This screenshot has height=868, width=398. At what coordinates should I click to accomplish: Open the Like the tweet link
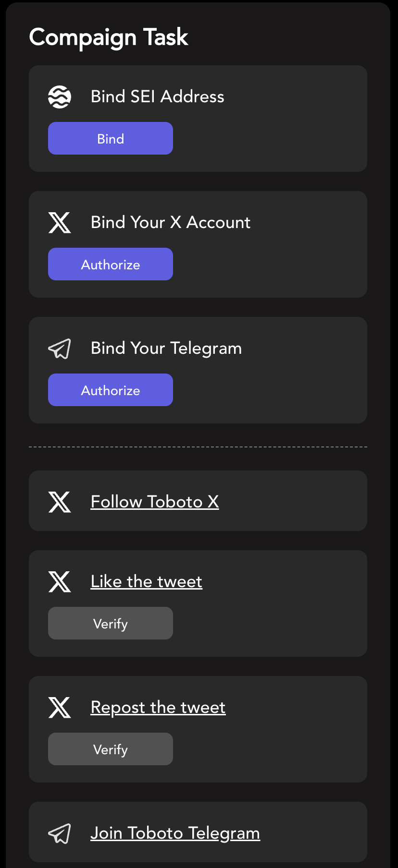[x=147, y=582]
